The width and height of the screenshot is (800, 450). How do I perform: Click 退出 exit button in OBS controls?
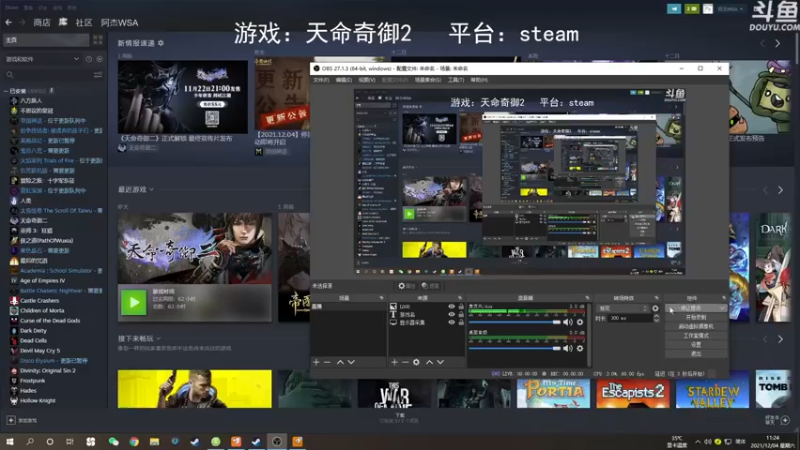pyautogui.click(x=696, y=354)
